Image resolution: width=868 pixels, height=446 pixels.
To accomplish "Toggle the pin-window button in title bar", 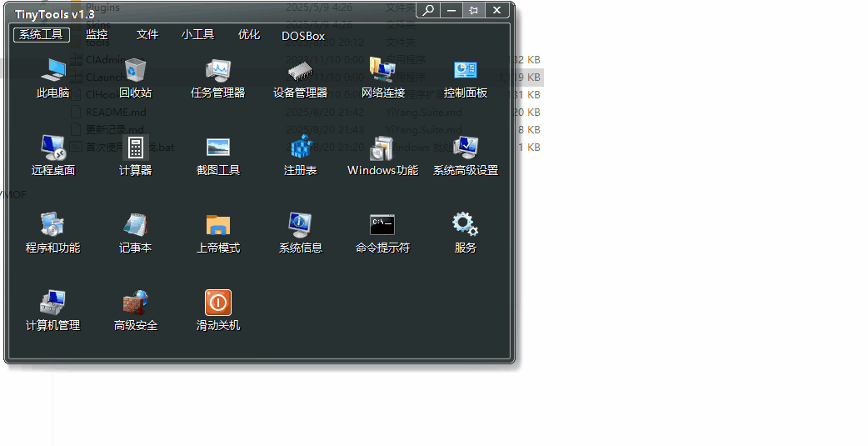I will click(473, 10).
